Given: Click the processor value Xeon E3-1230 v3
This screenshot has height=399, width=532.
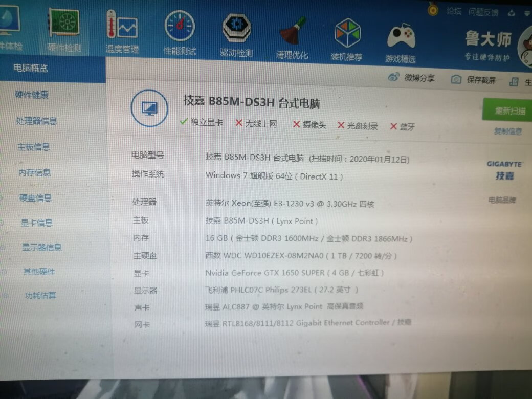Looking at the screenshot, I should click(290, 204).
